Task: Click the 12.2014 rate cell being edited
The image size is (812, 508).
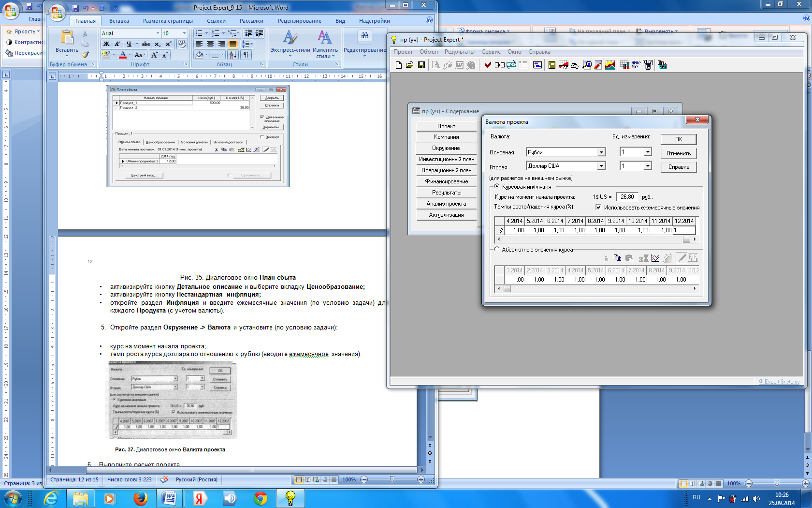Action: 684,230
